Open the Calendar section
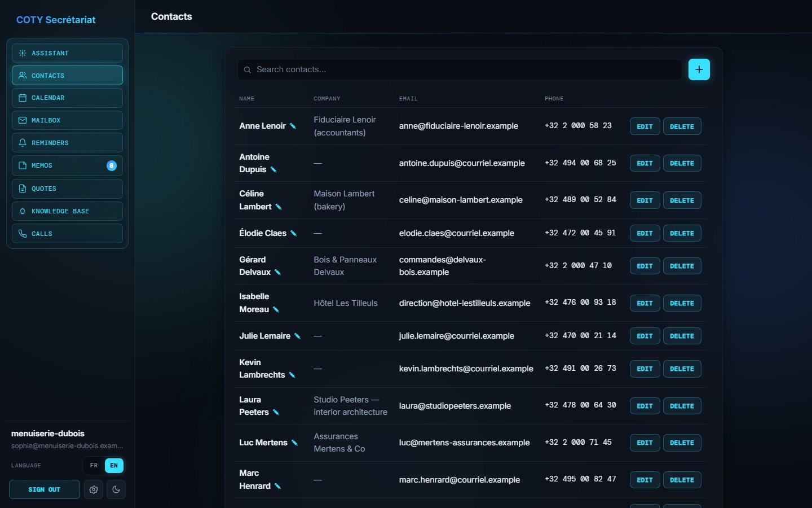 [x=67, y=98]
